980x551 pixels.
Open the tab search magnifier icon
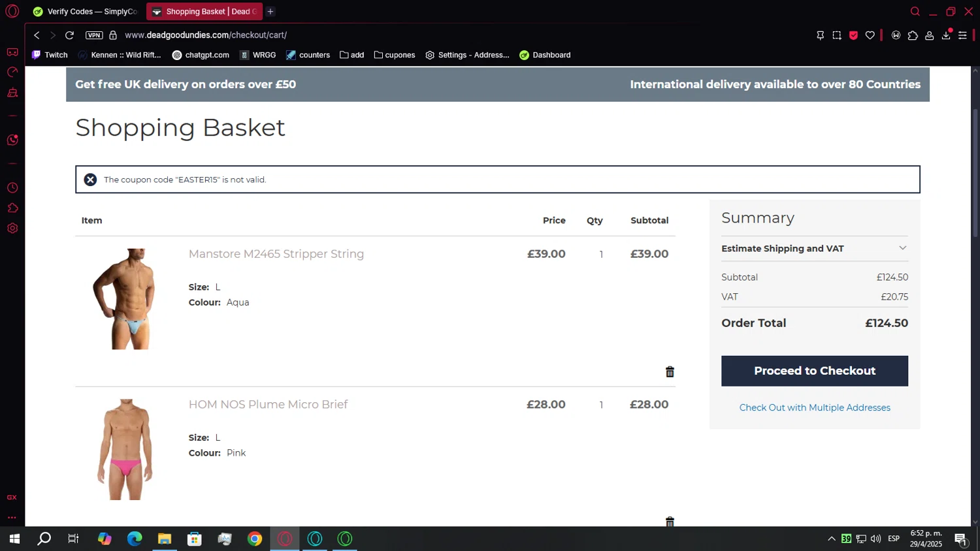point(915,11)
